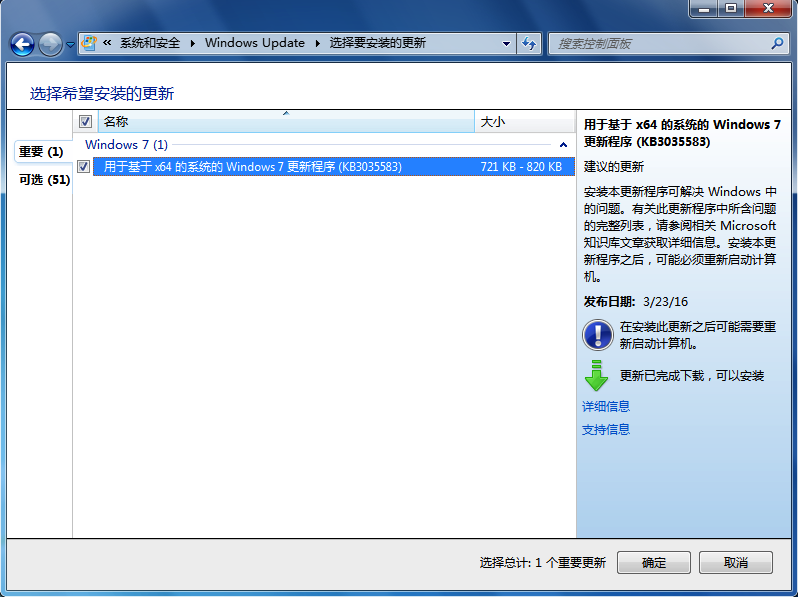Screen dimensions: 798x597
Task: Open the 详细信息 link
Action: coord(606,406)
